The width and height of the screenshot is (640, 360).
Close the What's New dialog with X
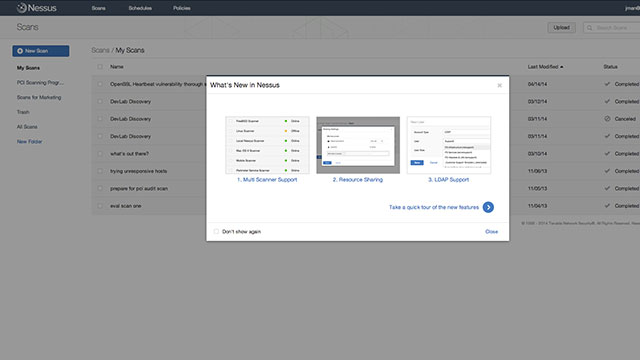499,85
